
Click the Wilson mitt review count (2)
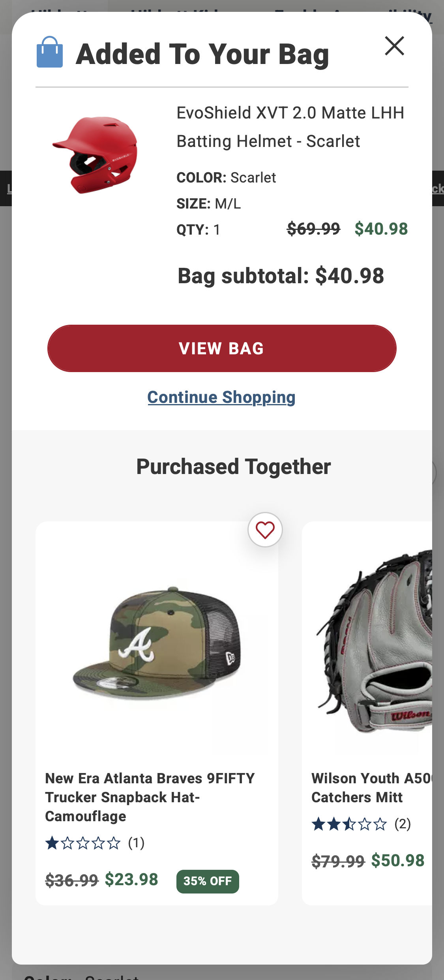click(403, 824)
